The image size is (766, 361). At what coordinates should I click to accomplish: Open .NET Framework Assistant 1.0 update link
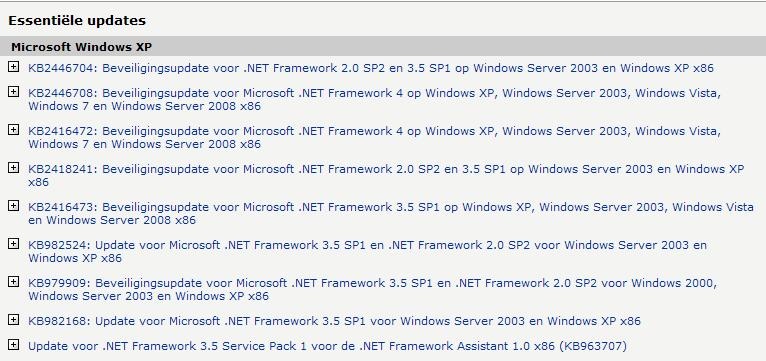click(x=327, y=346)
